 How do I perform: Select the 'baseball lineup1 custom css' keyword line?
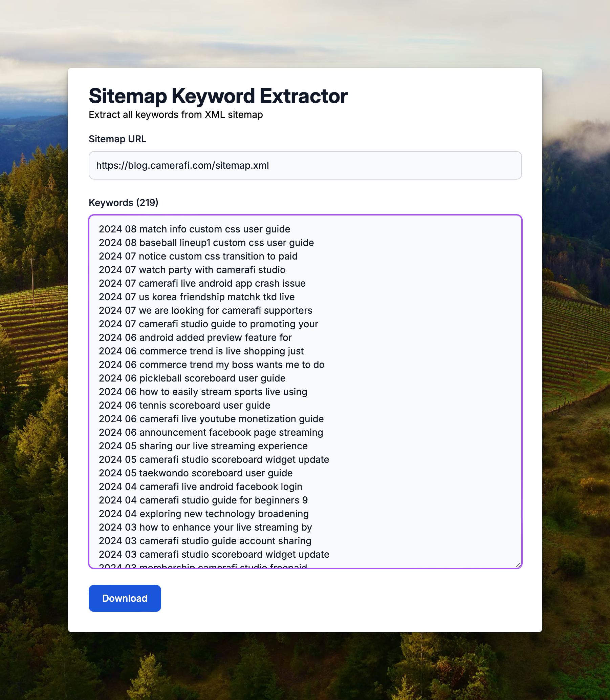(x=206, y=243)
